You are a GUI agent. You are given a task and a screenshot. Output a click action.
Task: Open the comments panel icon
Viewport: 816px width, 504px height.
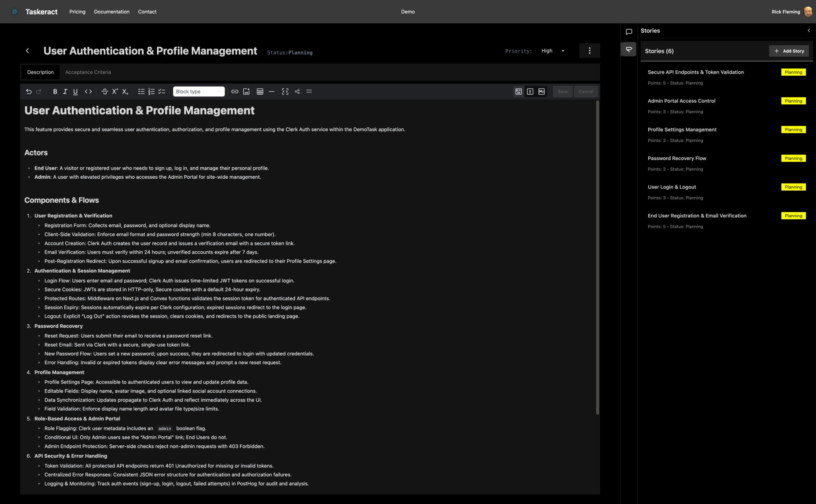629,32
